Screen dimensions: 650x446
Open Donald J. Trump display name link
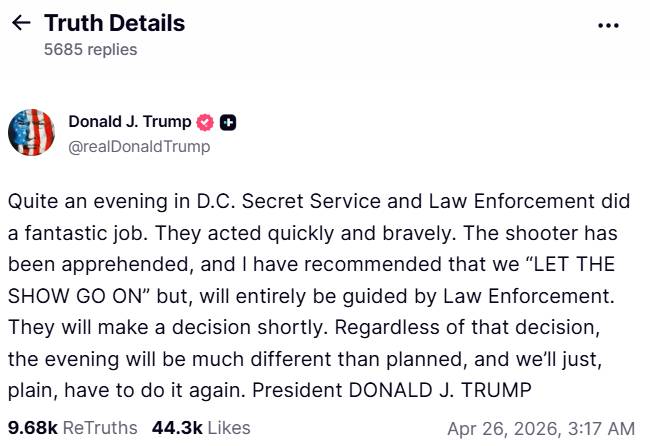[129, 122]
